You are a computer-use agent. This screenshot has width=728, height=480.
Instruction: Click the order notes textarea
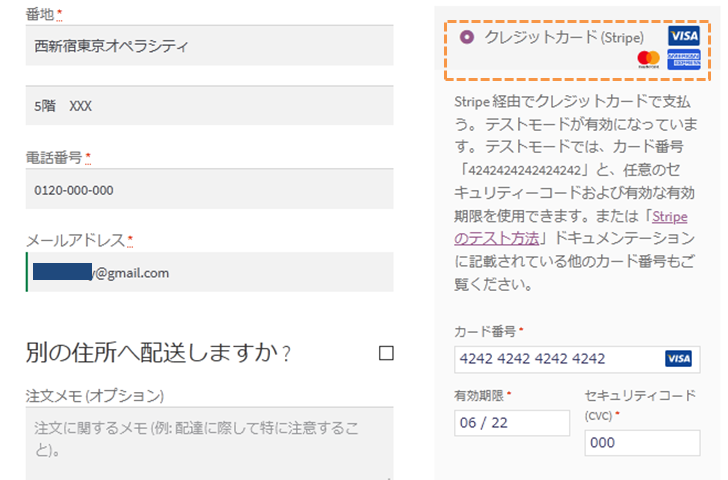(209, 443)
